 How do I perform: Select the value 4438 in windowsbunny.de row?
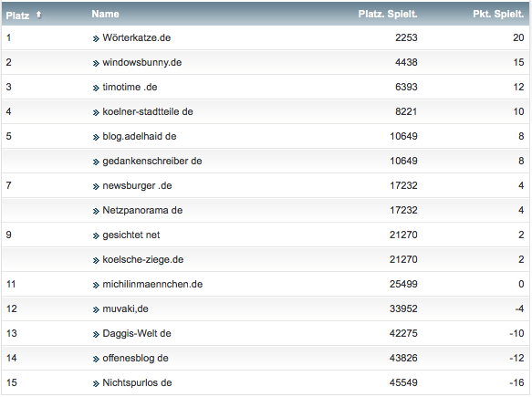click(406, 62)
